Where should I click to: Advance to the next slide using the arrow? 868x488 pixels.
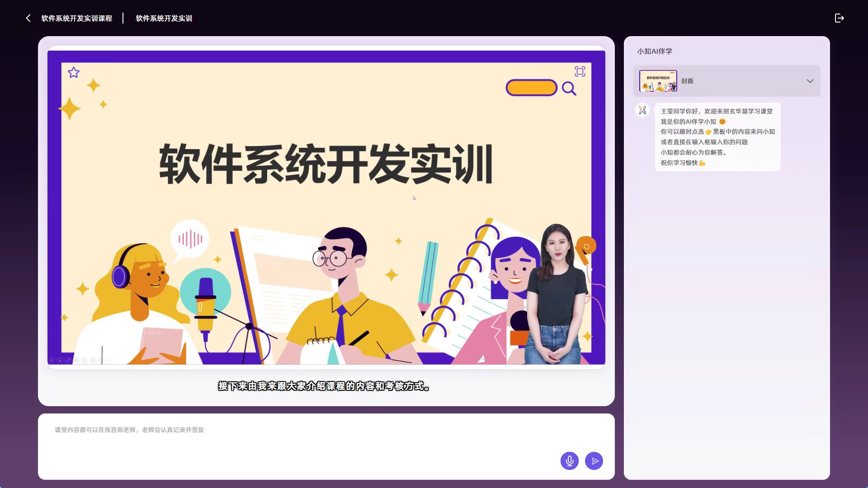point(60,360)
